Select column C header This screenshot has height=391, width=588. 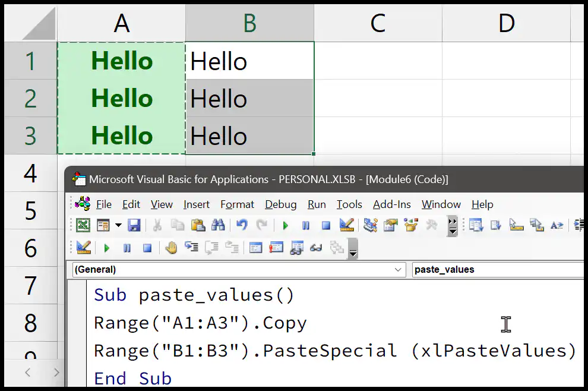378,23
